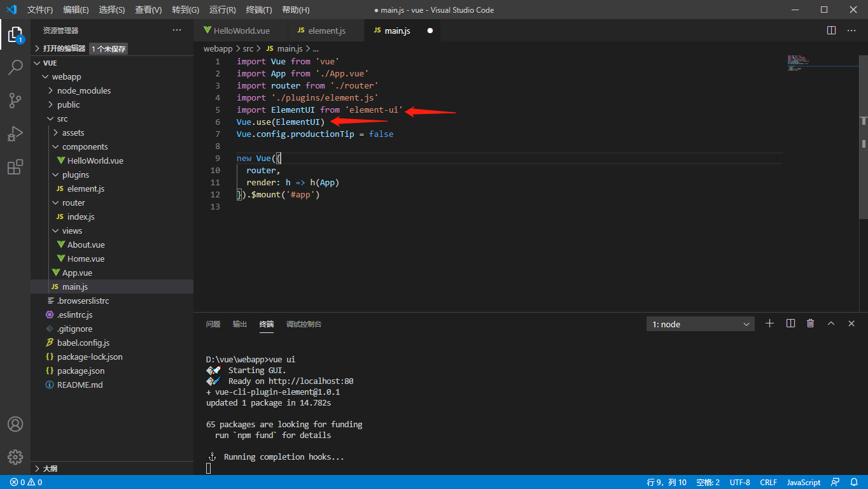The image size is (868, 489).
Task: Switch to HelloWorld.vue editor tab
Action: click(241, 31)
